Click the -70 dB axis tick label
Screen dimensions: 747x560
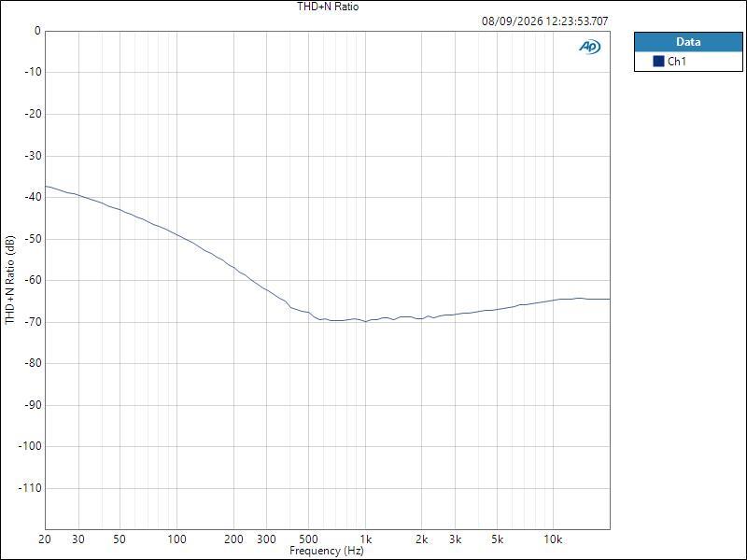point(33,322)
